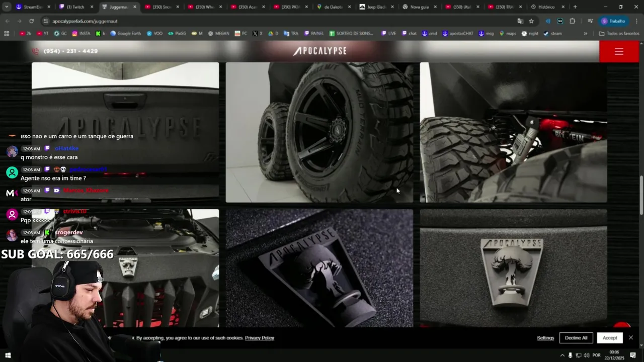Reload the page with the refresh icon

click(x=31, y=21)
